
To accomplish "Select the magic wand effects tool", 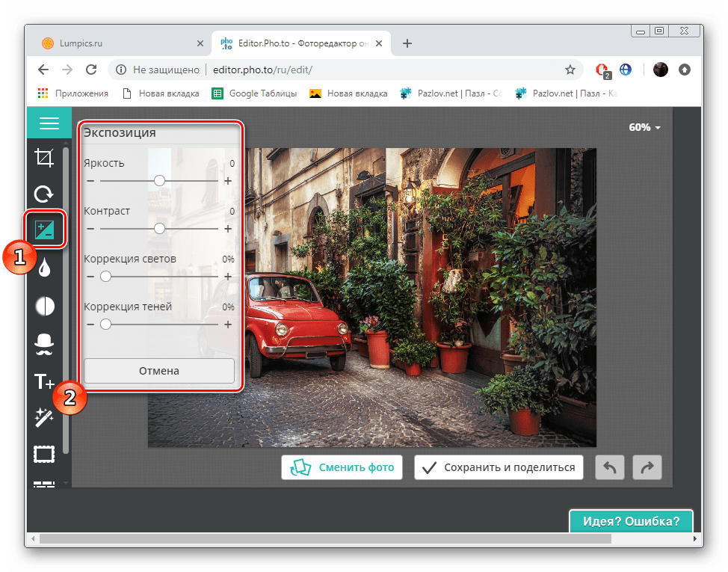I will pos(44,417).
